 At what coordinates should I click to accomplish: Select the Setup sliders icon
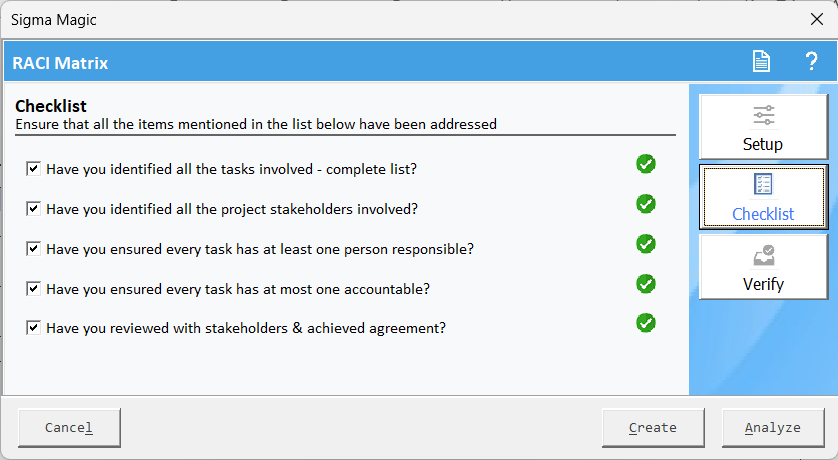(764, 115)
